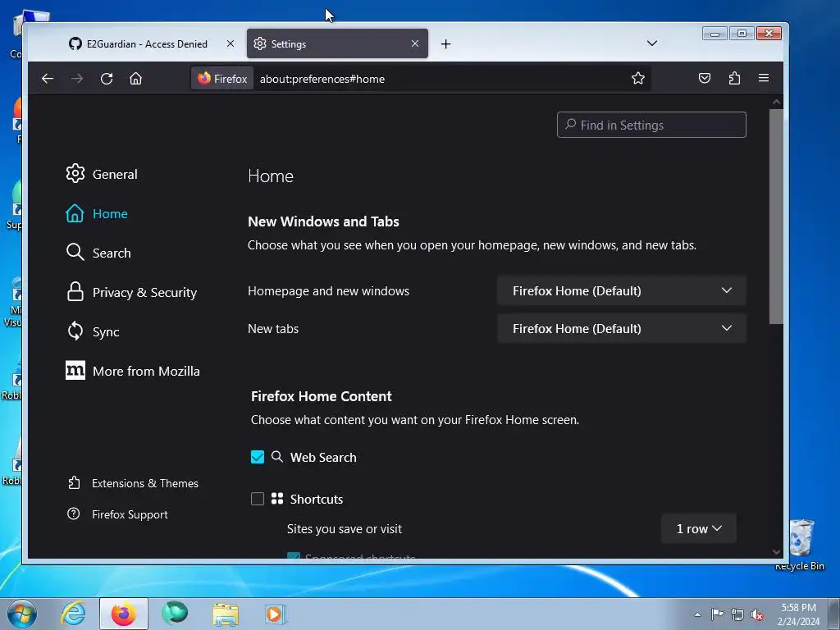Open media player taskbar icon
Image resolution: width=840 pixels, height=630 pixels.
click(276, 614)
